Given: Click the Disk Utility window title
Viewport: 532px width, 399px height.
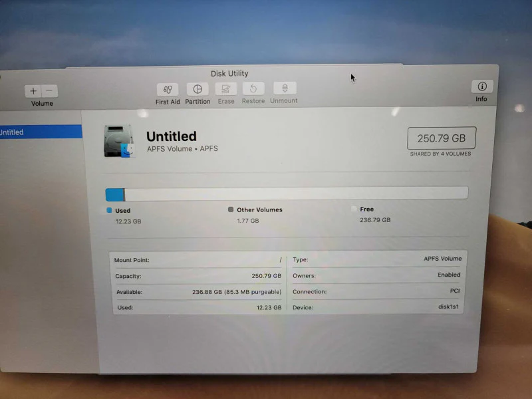Looking at the screenshot, I should [x=229, y=73].
